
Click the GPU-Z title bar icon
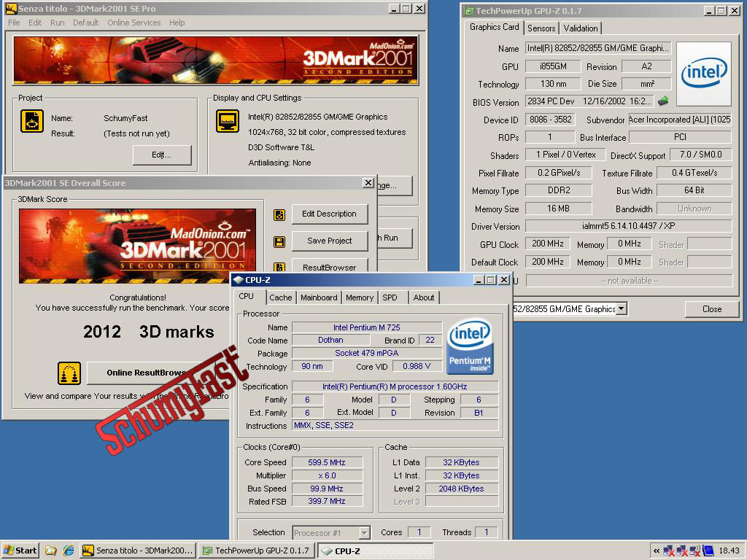coord(469,11)
